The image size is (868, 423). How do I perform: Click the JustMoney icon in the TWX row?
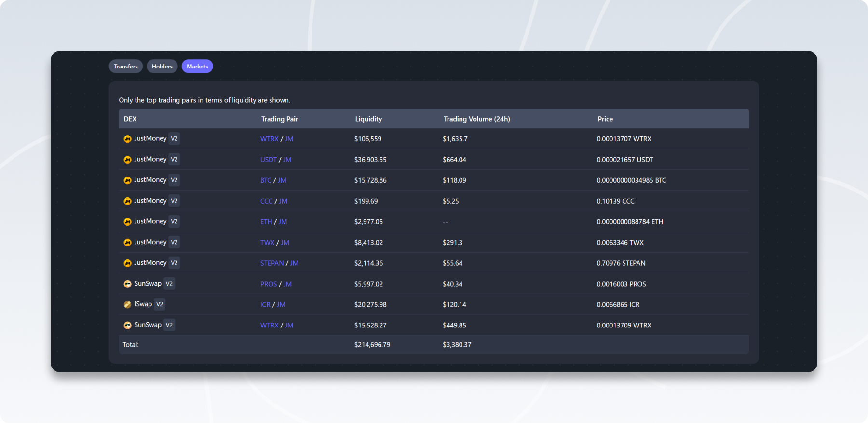(127, 243)
